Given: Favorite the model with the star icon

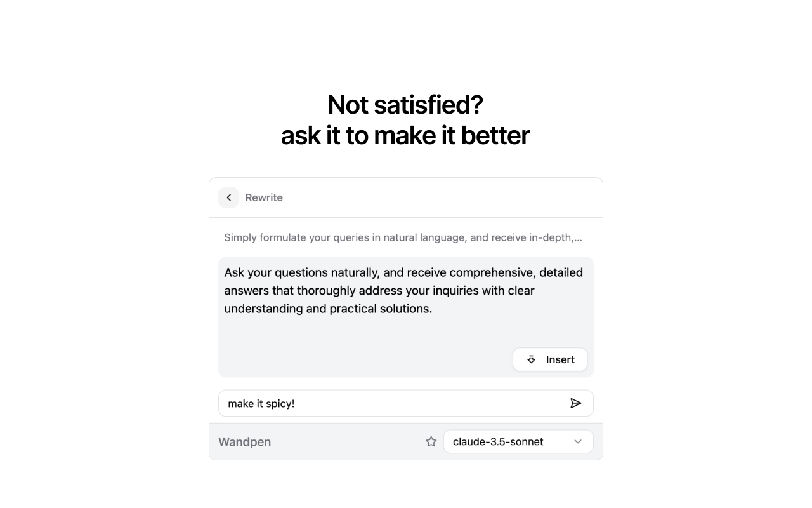Looking at the screenshot, I should click(431, 441).
